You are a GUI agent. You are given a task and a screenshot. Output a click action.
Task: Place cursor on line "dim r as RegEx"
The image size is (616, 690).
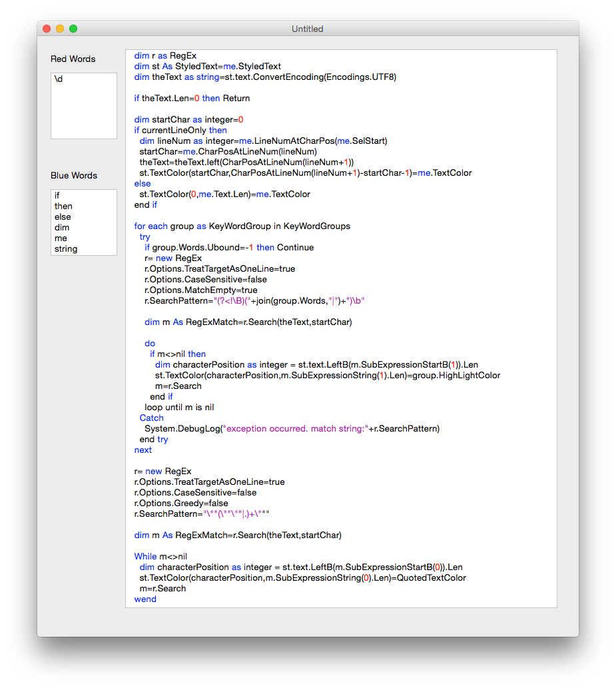coord(165,56)
